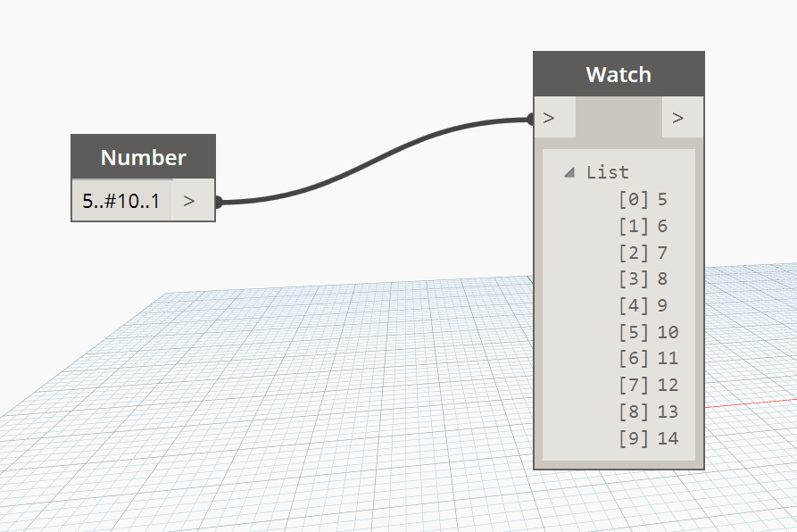This screenshot has width=797, height=532.
Task: Select the Watch node header
Action: pos(619,74)
